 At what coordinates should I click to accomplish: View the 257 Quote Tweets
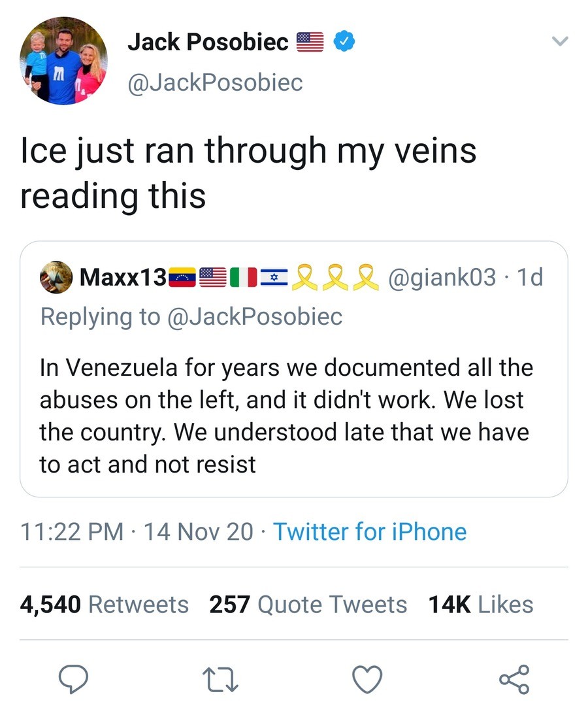pyautogui.click(x=308, y=605)
